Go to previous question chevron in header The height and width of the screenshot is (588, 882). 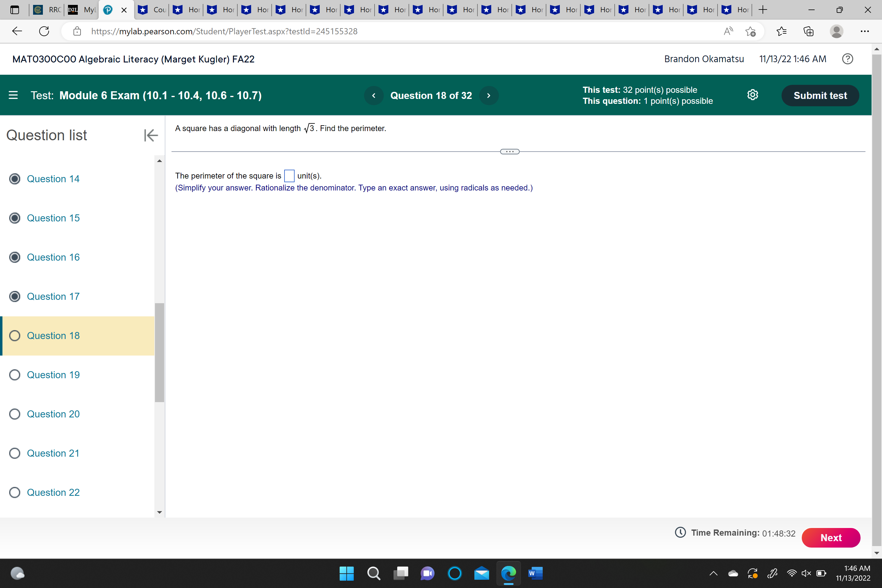point(374,96)
